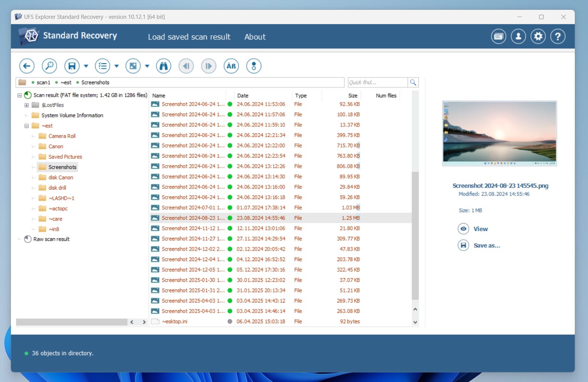Open settings gear icon in header

(x=538, y=37)
